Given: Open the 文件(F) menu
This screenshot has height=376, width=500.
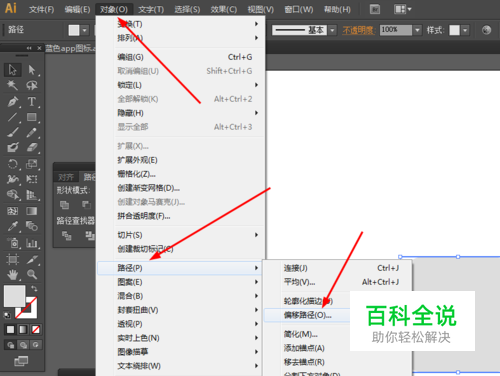Looking at the screenshot, I should pyautogui.click(x=41, y=9).
